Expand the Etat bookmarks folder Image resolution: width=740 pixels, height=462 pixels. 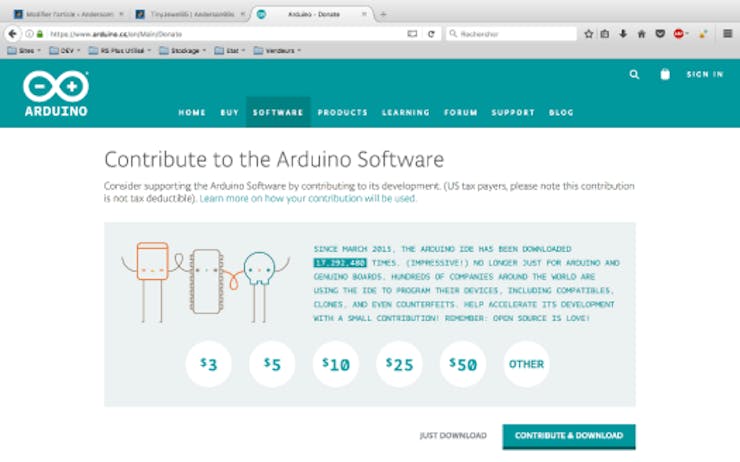(x=230, y=50)
